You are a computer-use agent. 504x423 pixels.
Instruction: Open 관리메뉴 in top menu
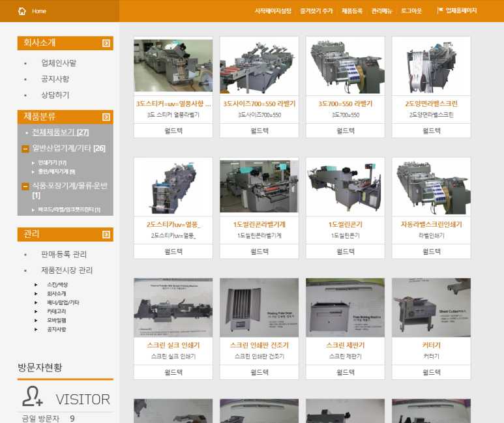[x=381, y=11]
